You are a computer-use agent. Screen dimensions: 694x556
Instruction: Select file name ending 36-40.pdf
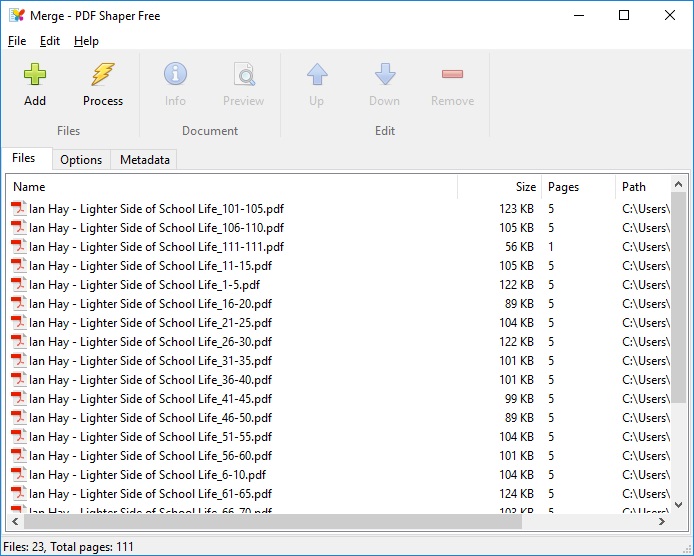pos(150,380)
